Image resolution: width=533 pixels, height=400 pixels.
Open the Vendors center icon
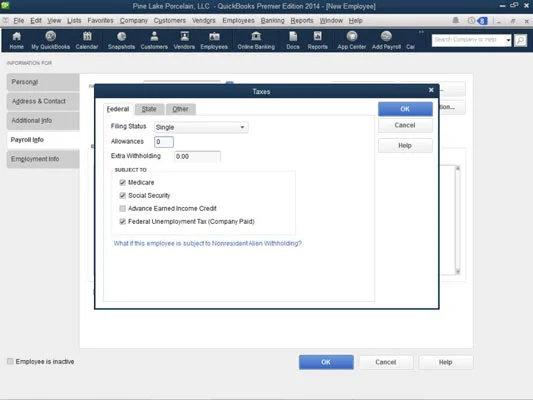pos(184,40)
